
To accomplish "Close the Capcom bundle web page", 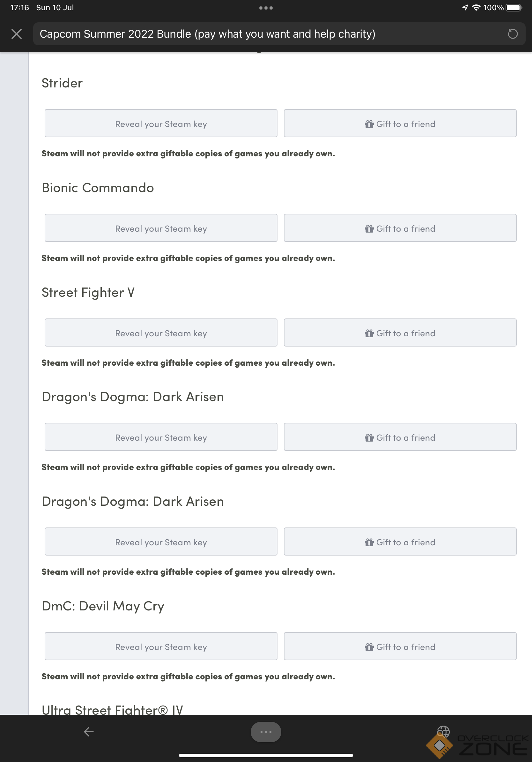I will coord(17,34).
